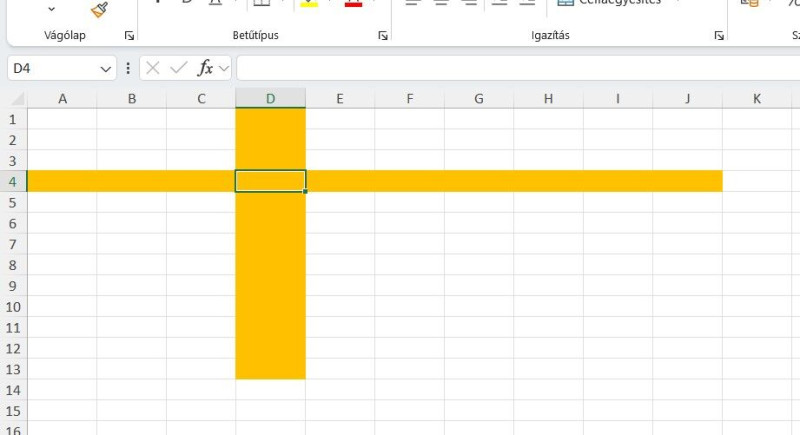The image size is (800, 435).
Task: Select row 11 header
Action: pyautogui.click(x=13, y=327)
